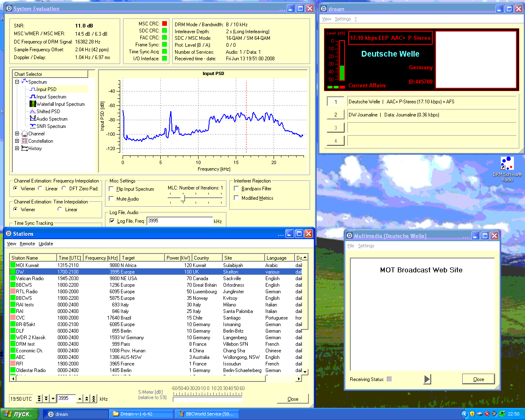Viewport: 525px width, 420px height.
Task: Click the double down-arrow frequency step button
Action: point(46,398)
